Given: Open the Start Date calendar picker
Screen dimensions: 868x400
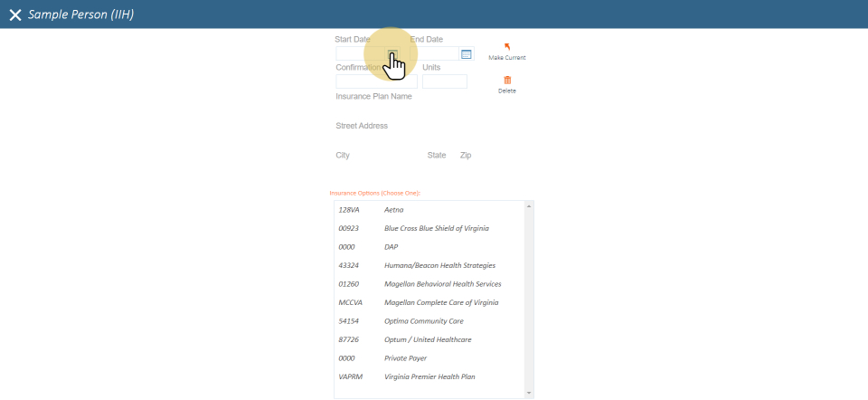Looking at the screenshot, I should (x=392, y=54).
